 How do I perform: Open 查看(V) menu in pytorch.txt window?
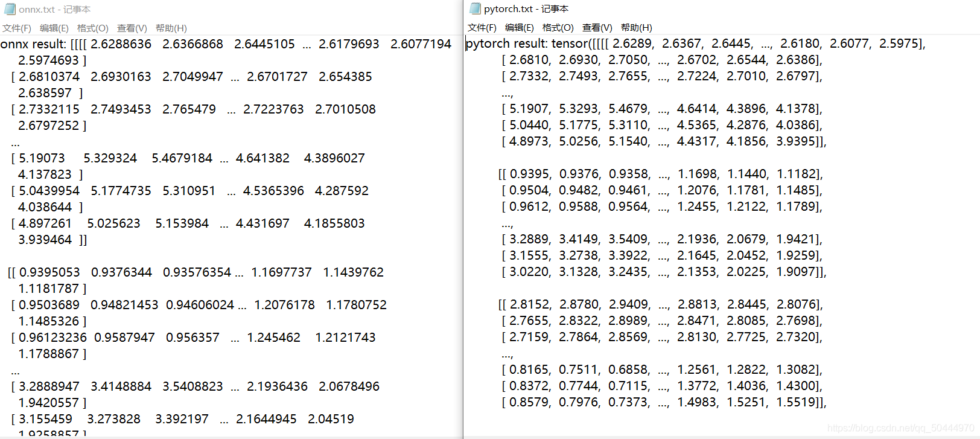[x=597, y=28]
